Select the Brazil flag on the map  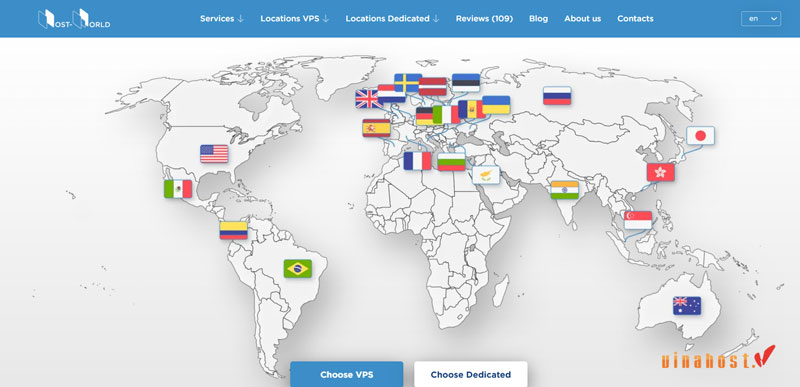click(297, 269)
